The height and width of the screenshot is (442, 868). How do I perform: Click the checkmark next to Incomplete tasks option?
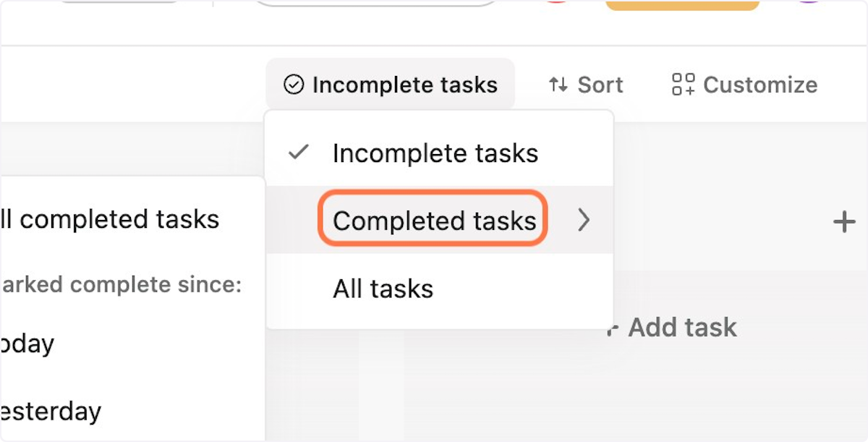click(x=299, y=153)
